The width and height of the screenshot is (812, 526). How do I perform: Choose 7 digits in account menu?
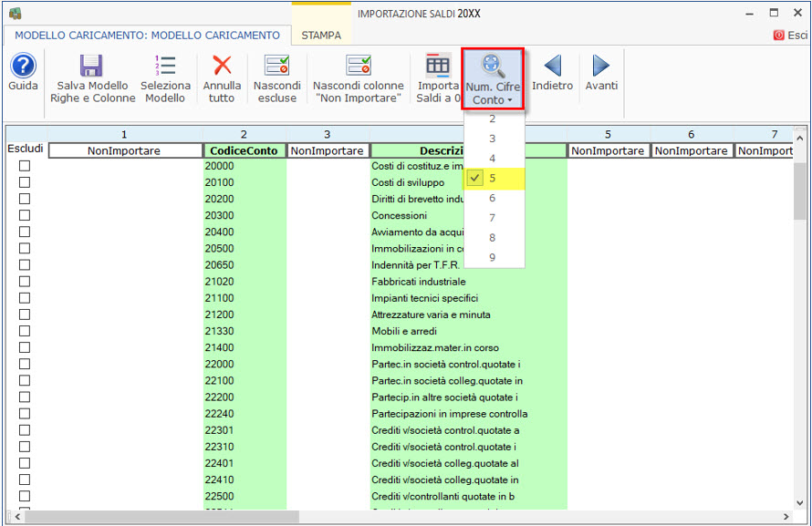tap(494, 218)
